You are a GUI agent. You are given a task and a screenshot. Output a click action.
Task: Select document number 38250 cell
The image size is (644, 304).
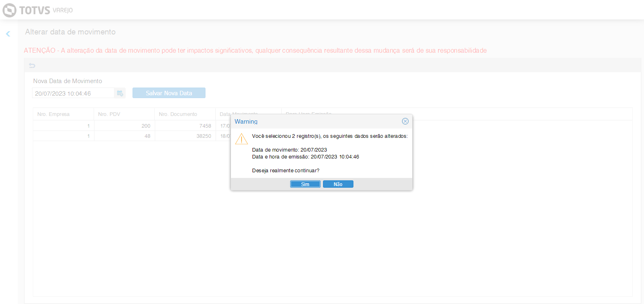click(x=185, y=136)
